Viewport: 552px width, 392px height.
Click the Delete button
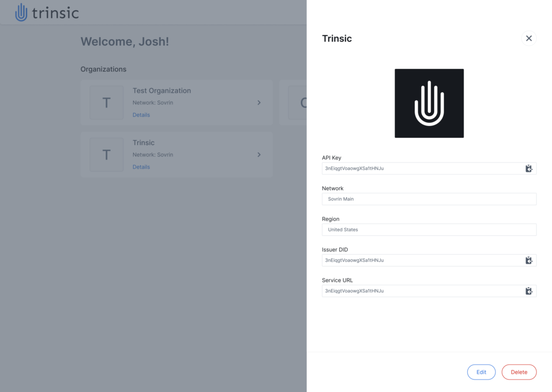519,372
